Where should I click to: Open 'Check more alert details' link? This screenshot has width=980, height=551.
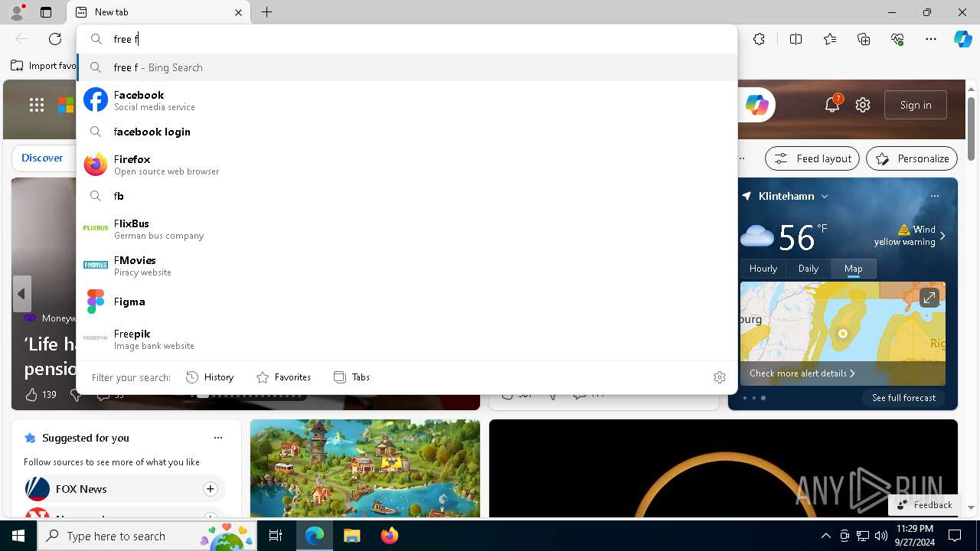point(802,373)
